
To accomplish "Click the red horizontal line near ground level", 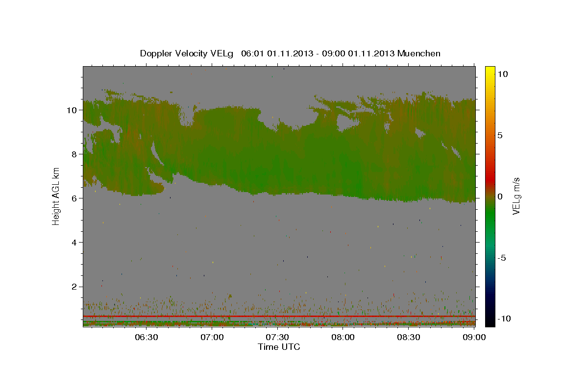I will 279,317.
